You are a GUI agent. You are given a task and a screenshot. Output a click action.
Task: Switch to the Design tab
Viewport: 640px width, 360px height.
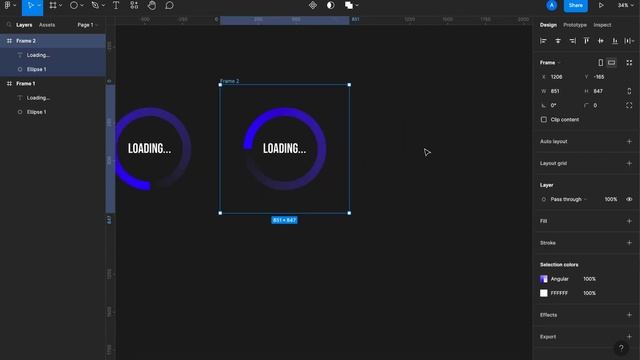tap(548, 25)
